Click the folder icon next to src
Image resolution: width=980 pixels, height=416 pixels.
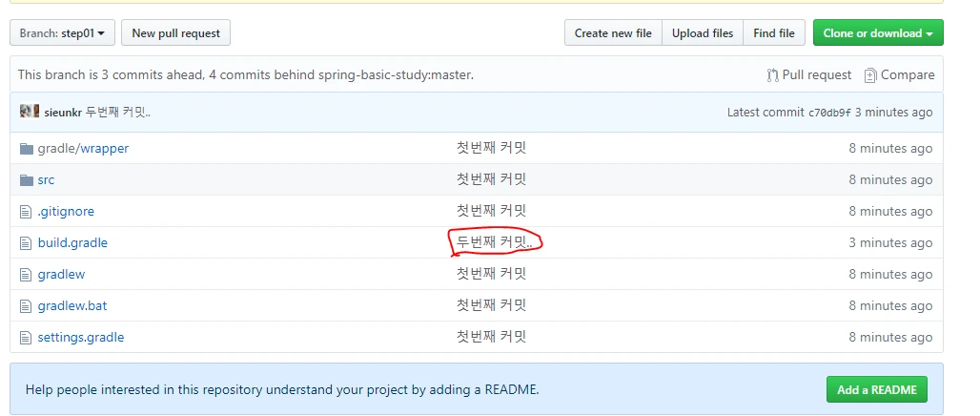[27, 180]
